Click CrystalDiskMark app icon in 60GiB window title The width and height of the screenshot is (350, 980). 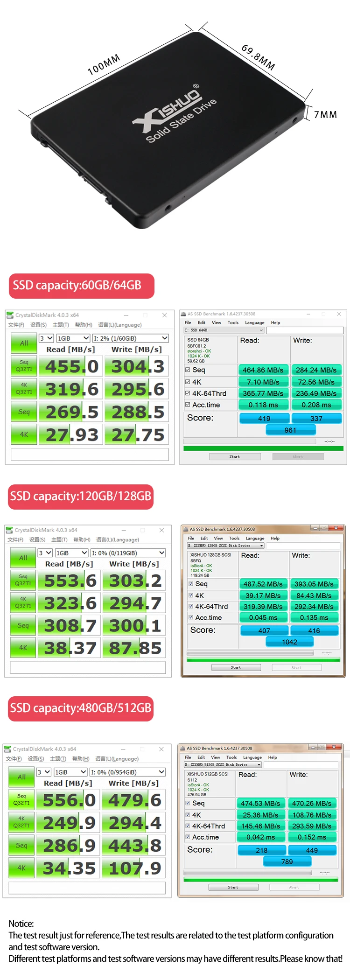point(10,315)
